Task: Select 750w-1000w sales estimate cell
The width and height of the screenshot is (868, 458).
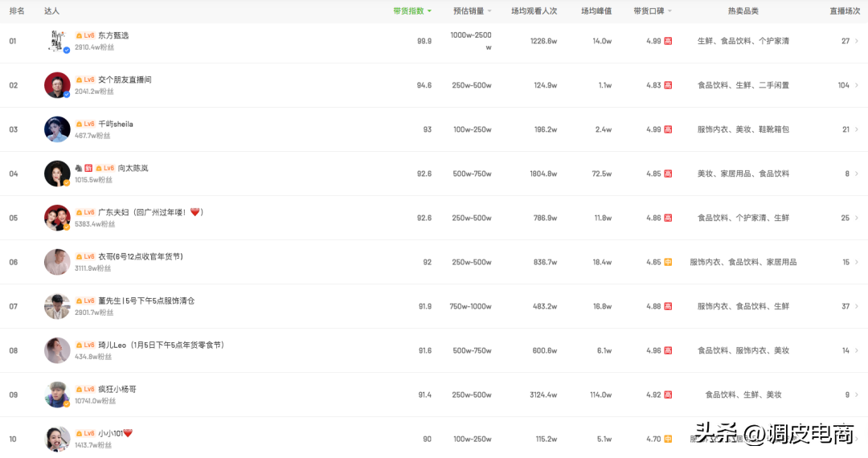Action: pos(470,306)
